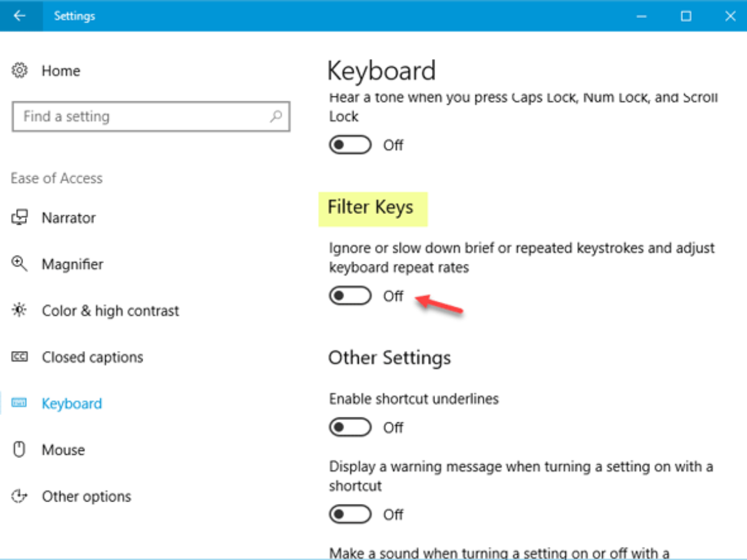Viewport: 747px width, 560px height.
Task: Click the search magnifier icon
Action: tap(276, 116)
